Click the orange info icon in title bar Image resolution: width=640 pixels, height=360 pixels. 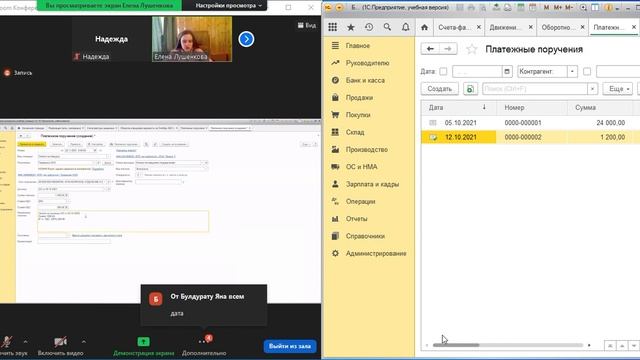coord(608,7)
